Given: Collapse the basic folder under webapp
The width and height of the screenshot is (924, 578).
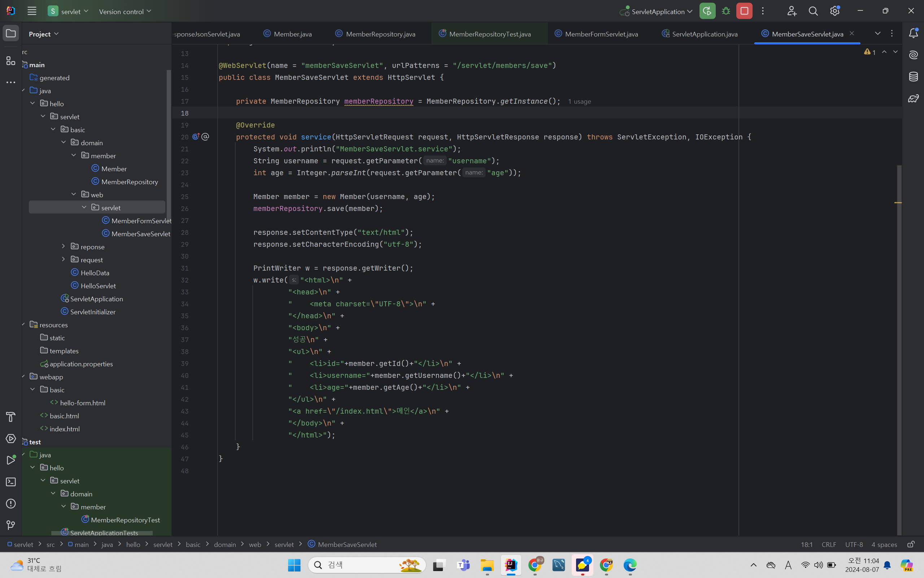Looking at the screenshot, I should tap(32, 389).
